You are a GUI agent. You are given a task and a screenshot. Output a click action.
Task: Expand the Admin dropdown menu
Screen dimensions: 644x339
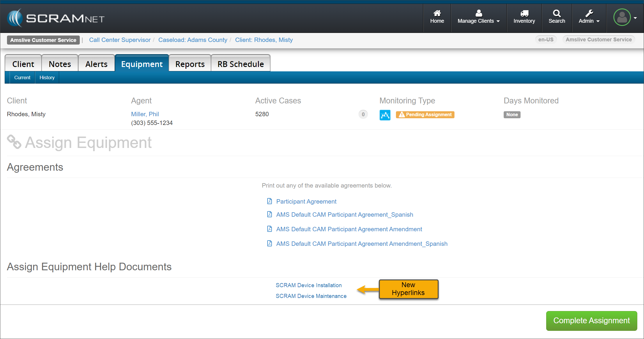(x=589, y=17)
